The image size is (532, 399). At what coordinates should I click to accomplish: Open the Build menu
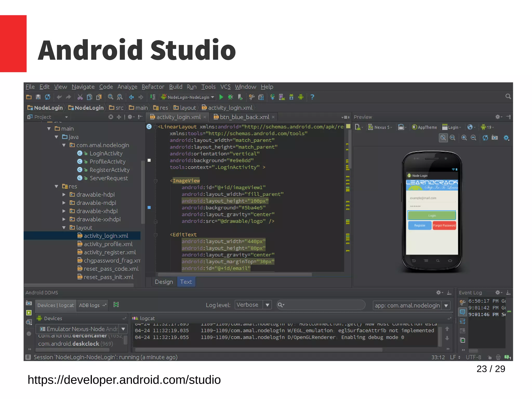point(176,87)
